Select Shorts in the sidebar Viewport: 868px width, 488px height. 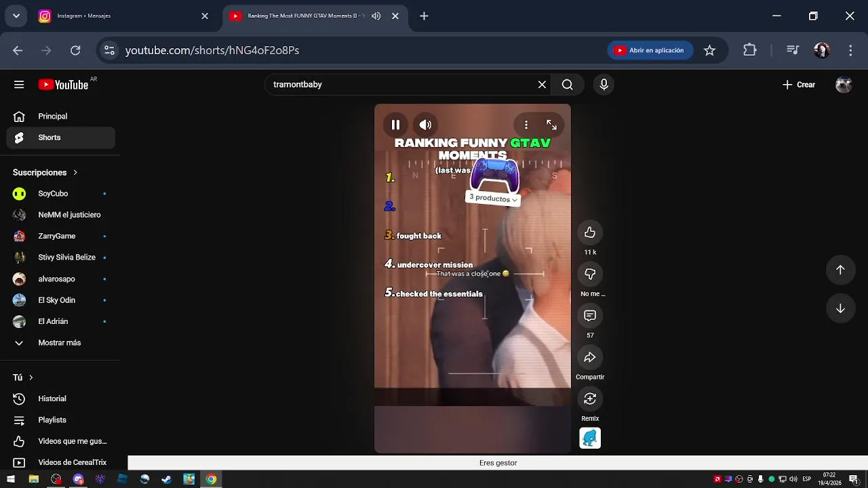(61, 138)
